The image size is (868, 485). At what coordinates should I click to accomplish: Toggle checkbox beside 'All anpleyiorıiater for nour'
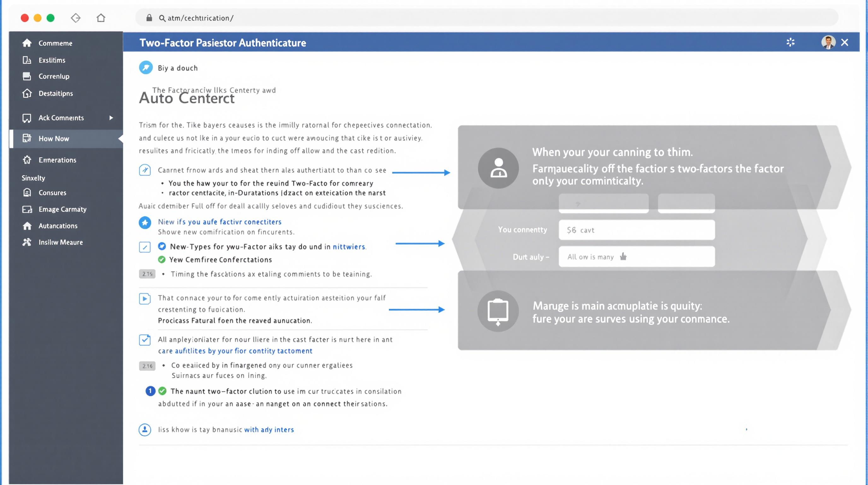pyautogui.click(x=145, y=340)
